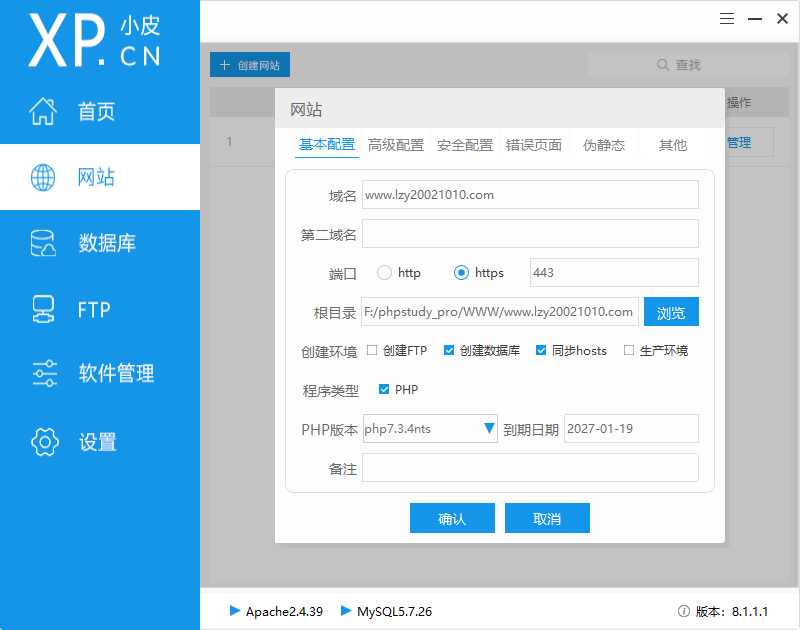
Task: Click the XP.CN logo
Action: (94, 40)
